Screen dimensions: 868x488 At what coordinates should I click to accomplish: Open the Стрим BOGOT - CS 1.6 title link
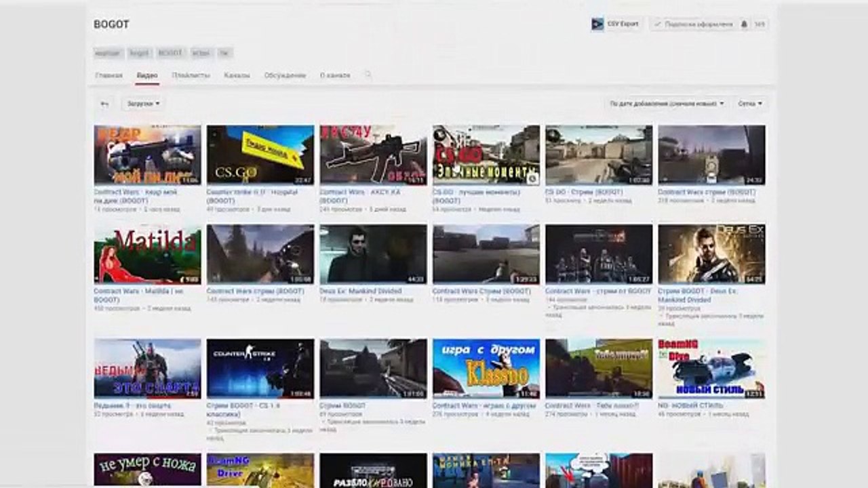[x=243, y=410]
